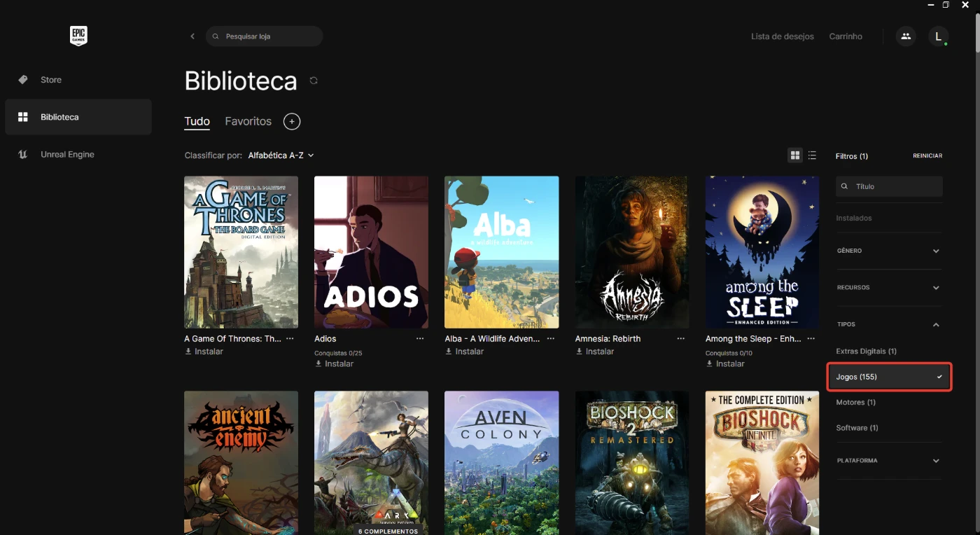Click the 6 COMPLEMENTOS badge on ARK

tap(388, 531)
